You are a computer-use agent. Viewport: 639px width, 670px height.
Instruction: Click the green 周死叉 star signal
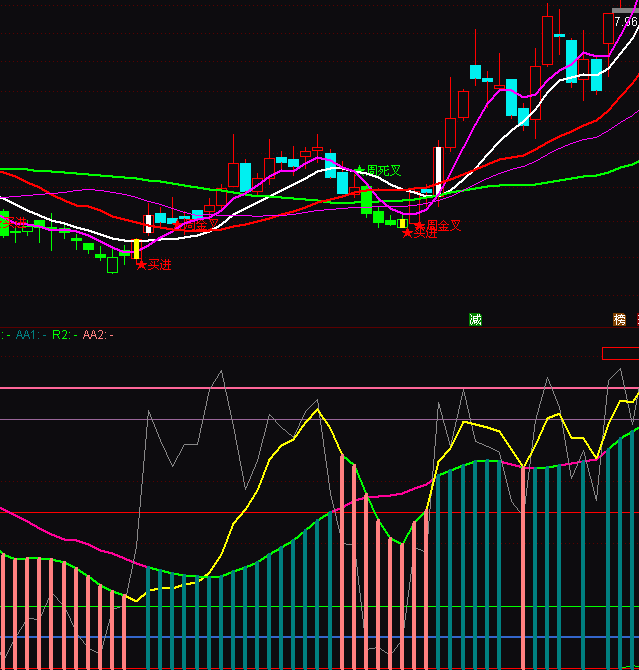point(378,171)
